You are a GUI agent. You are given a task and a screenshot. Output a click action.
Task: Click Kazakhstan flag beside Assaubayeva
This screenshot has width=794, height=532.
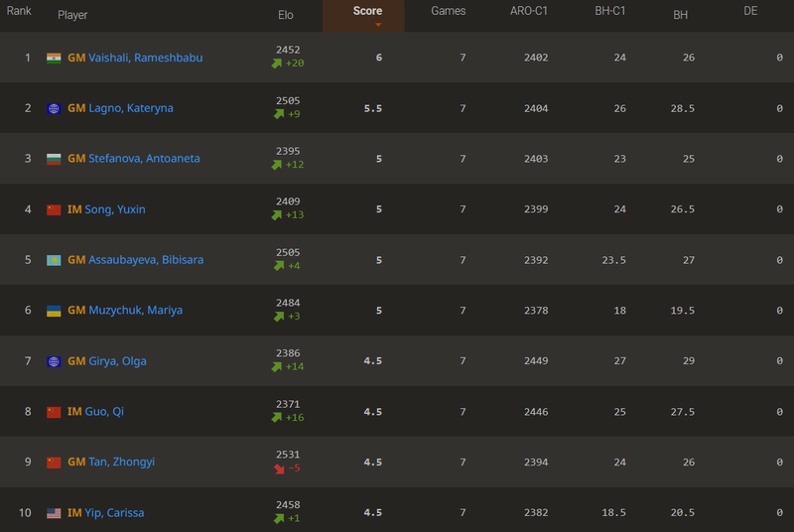54,260
